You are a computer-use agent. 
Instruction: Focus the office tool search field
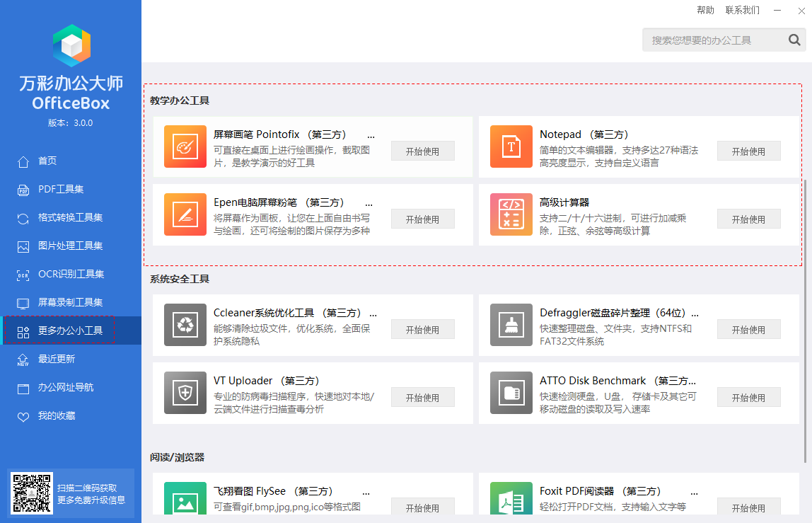(x=713, y=40)
